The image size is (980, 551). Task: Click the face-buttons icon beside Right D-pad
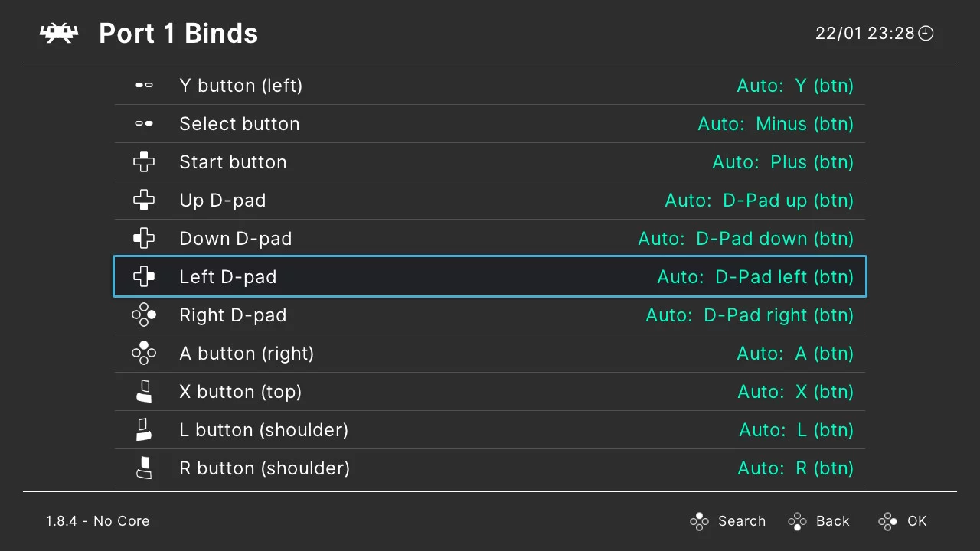(144, 315)
